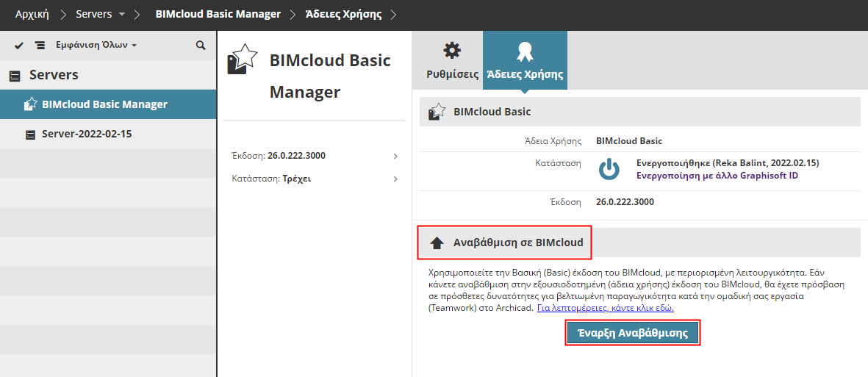Expand the Έκδοση 26.0.222.3000 row chevron

(395, 156)
